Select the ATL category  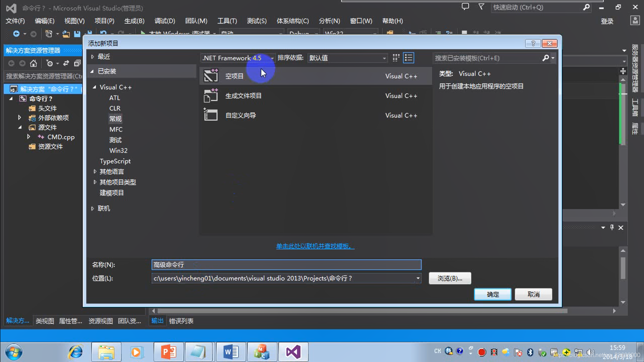115,98
